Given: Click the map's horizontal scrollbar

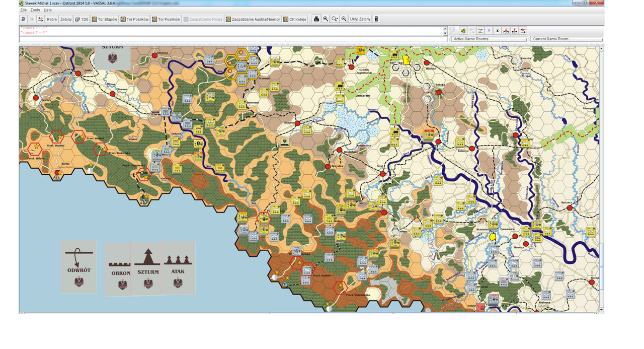Looking at the screenshot, I should coord(309,313).
